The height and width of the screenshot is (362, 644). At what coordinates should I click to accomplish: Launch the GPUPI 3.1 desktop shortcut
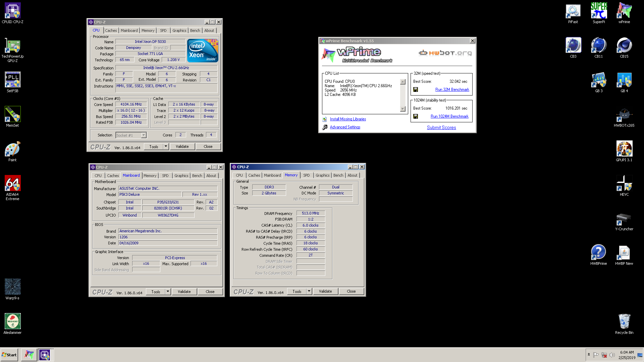pos(624,151)
